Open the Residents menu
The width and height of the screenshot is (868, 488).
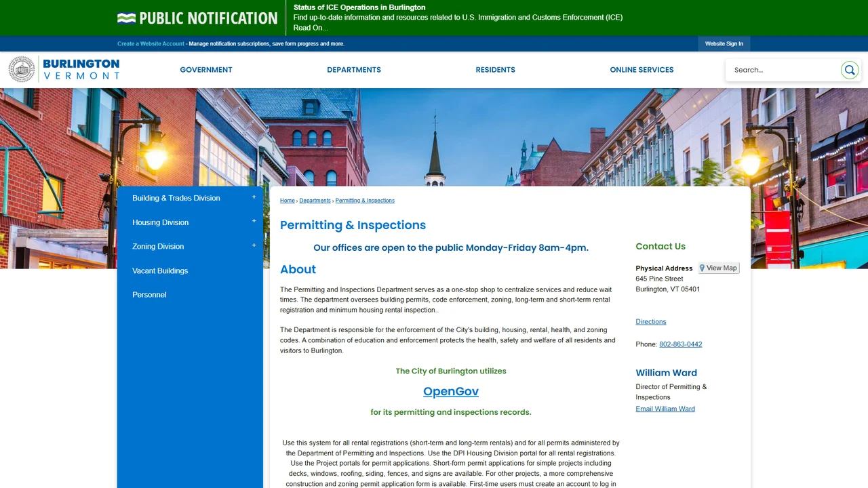coord(496,70)
